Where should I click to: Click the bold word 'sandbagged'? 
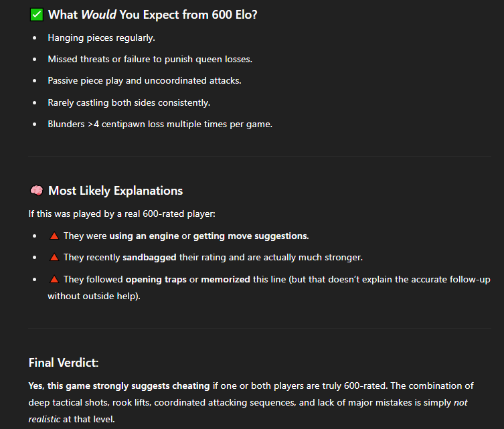(x=149, y=258)
